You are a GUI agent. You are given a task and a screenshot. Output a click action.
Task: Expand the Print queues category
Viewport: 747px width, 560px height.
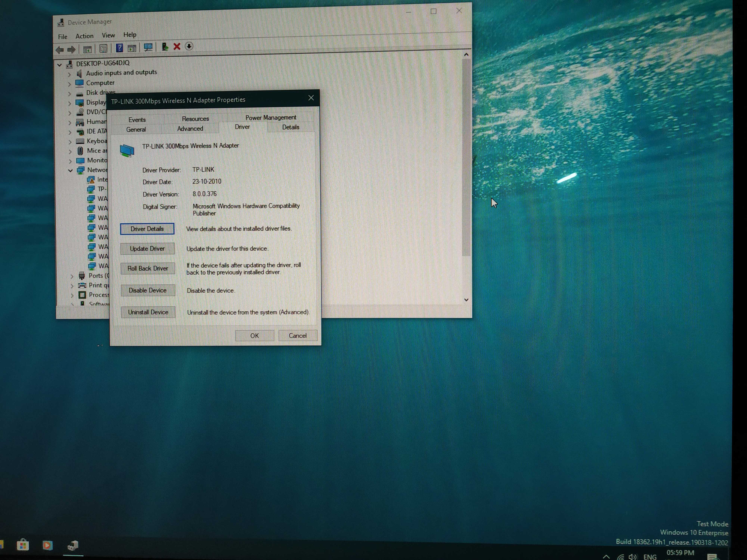(x=72, y=286)
